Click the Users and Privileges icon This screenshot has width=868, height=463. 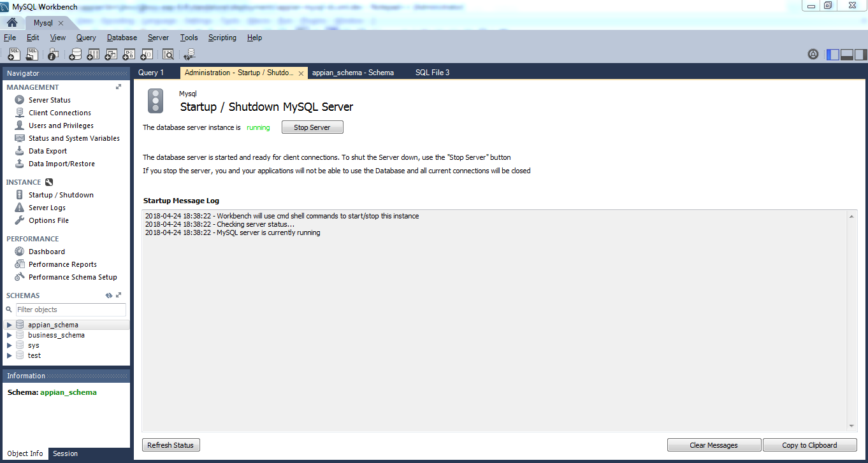19,125
